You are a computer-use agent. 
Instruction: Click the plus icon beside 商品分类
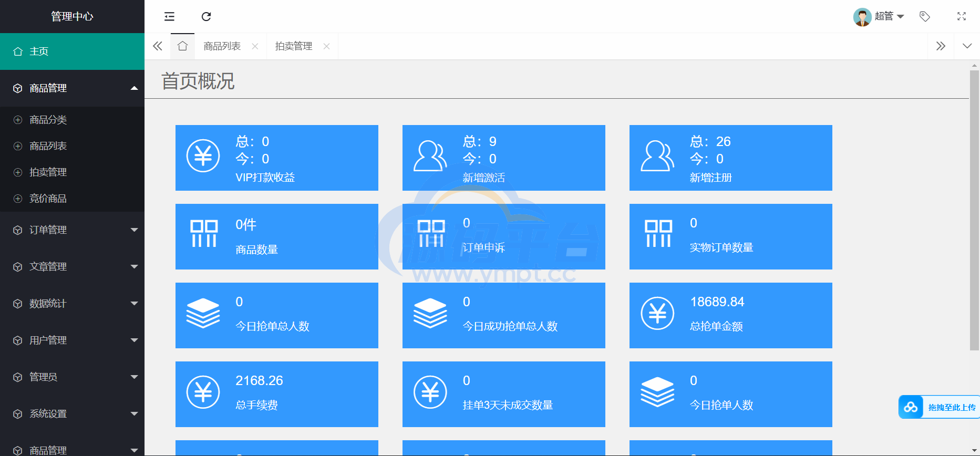(x=18, y=120)
